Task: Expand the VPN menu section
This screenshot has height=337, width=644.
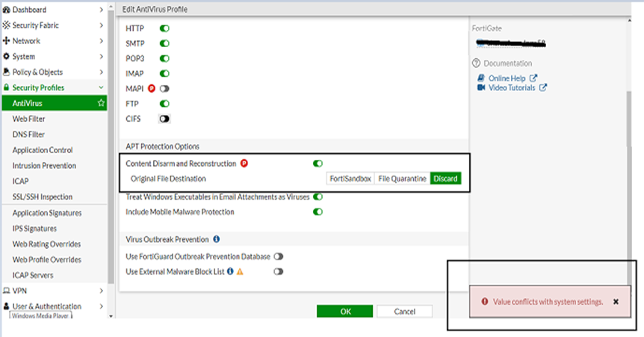Action: (102, 291)
